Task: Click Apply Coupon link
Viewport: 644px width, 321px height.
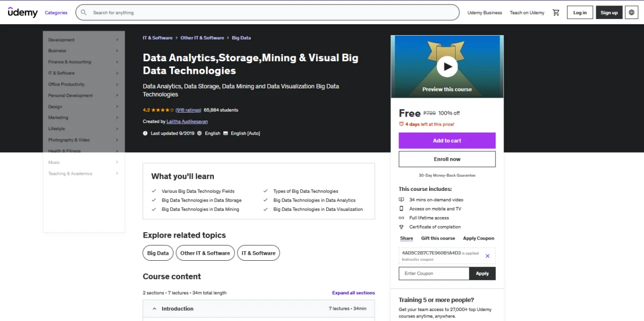Action: [x=478, y=238]
